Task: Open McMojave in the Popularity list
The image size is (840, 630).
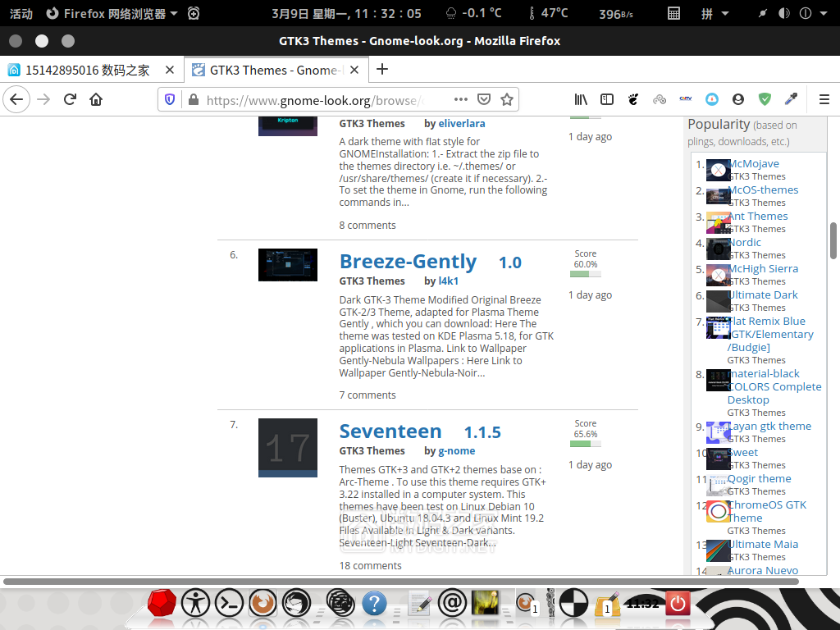Action: click(754, 164)
